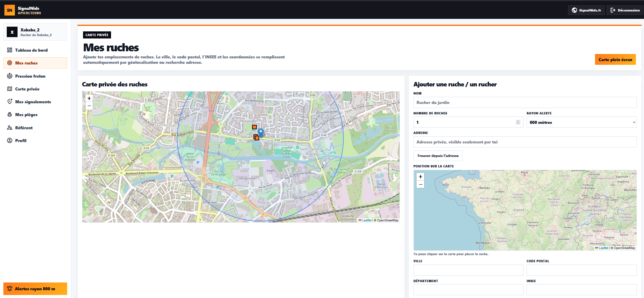Click globe icon in SignalNids.fr button

574,10
